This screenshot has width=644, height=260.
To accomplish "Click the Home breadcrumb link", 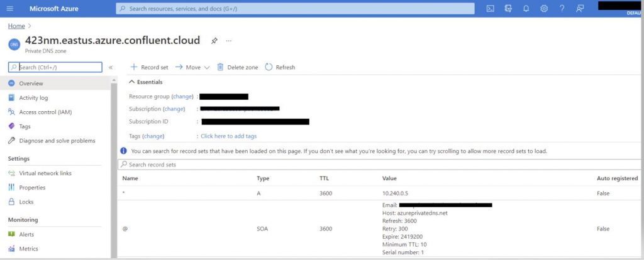I will click(16, 26).
